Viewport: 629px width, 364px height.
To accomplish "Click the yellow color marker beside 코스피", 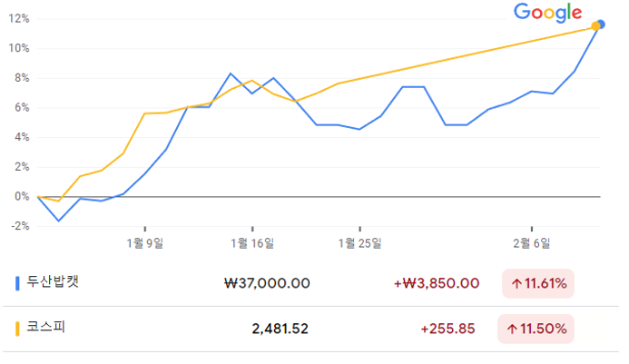I will pos(18,328).
